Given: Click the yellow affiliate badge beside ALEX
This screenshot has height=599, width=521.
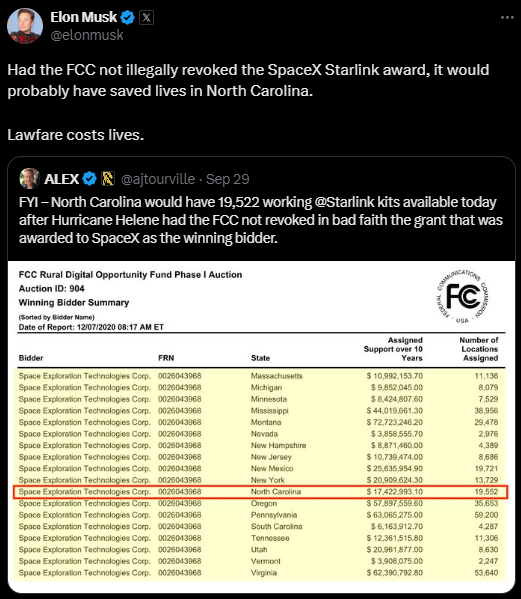Looking at the screenshot, I should tap(108, 179).
